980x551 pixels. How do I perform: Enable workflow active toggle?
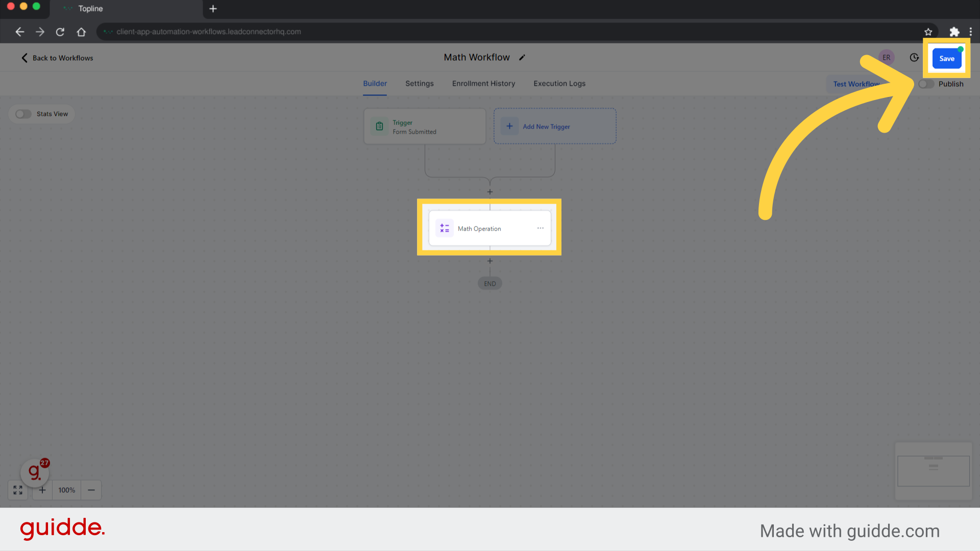click(925, 84)
